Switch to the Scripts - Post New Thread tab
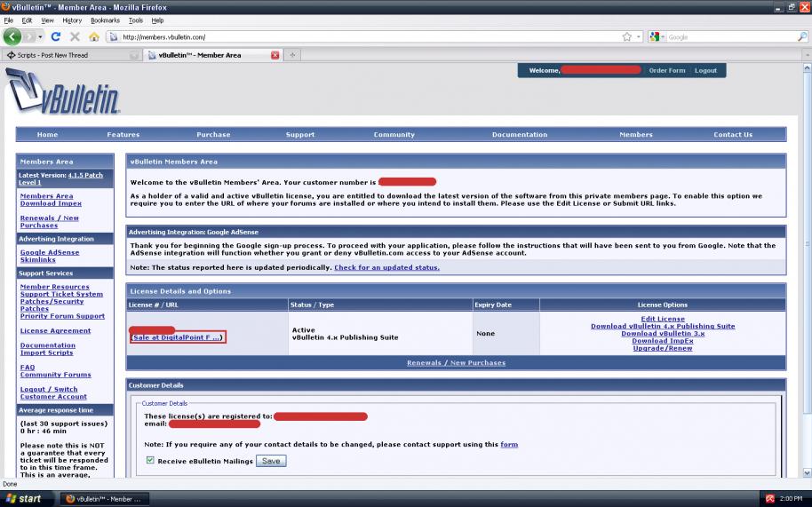The image size is (812, 507). (x=71, y=55)
